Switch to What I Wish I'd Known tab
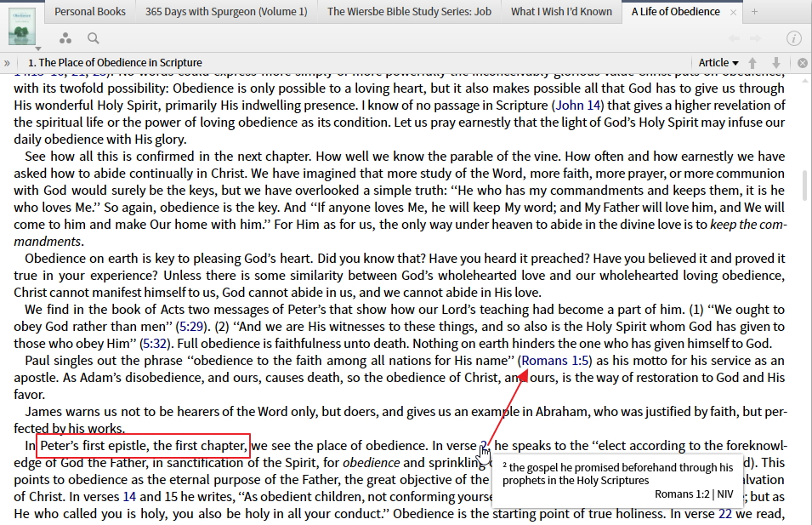This screenshot has height=525, width=812. pyautogui.click(x=561, y=11)
